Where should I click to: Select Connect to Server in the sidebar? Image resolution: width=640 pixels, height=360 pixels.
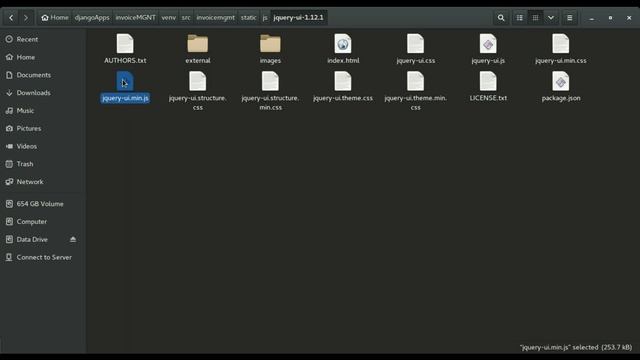pyautogui.click(x=42, y=257)
